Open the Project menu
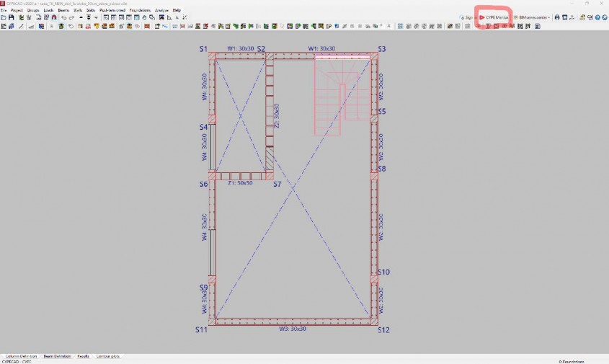This screenshot has height=364, width=609. click(x=17, y=10)
